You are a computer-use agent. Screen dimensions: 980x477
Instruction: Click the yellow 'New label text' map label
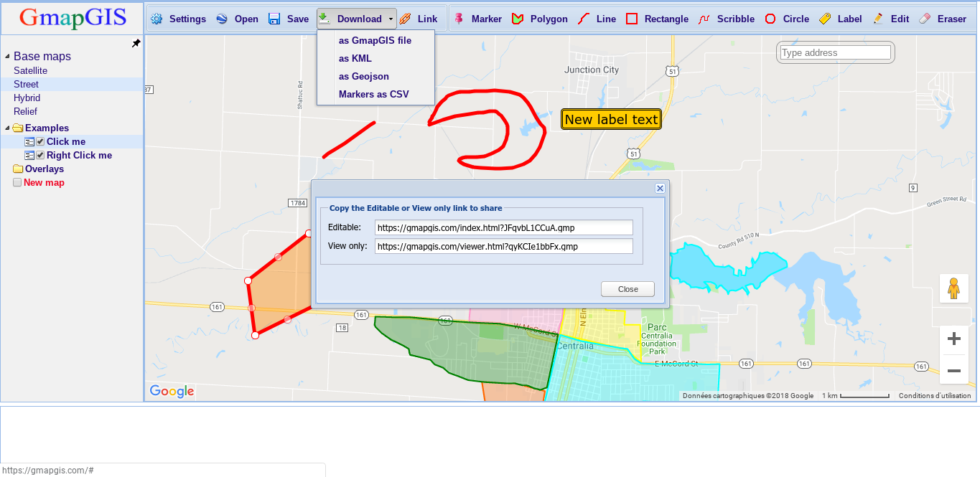(x=611, y=120)
